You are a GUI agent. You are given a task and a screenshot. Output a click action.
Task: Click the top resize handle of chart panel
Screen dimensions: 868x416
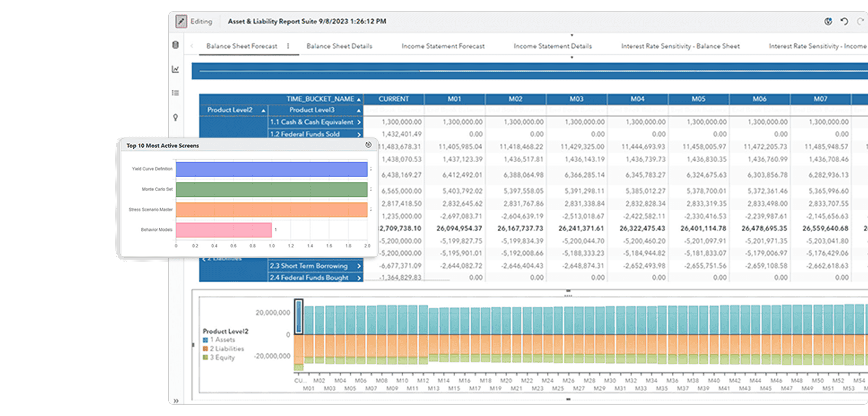pos(568,291)
